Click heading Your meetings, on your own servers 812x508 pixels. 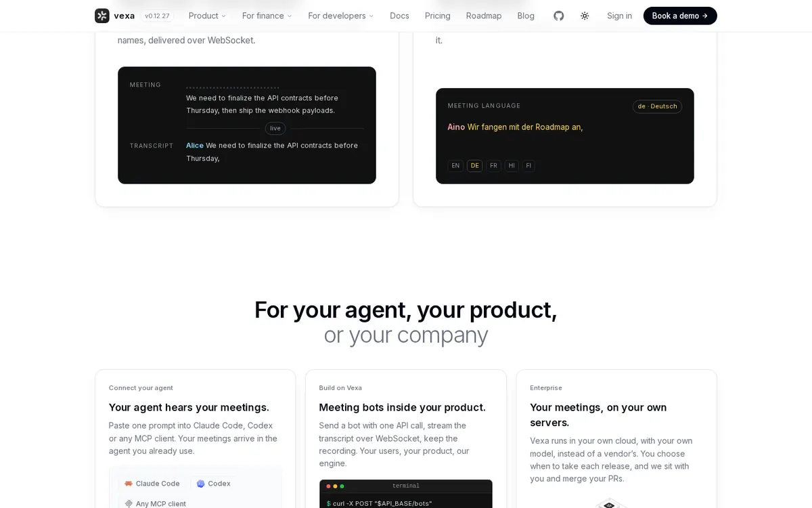click(598, 415)
